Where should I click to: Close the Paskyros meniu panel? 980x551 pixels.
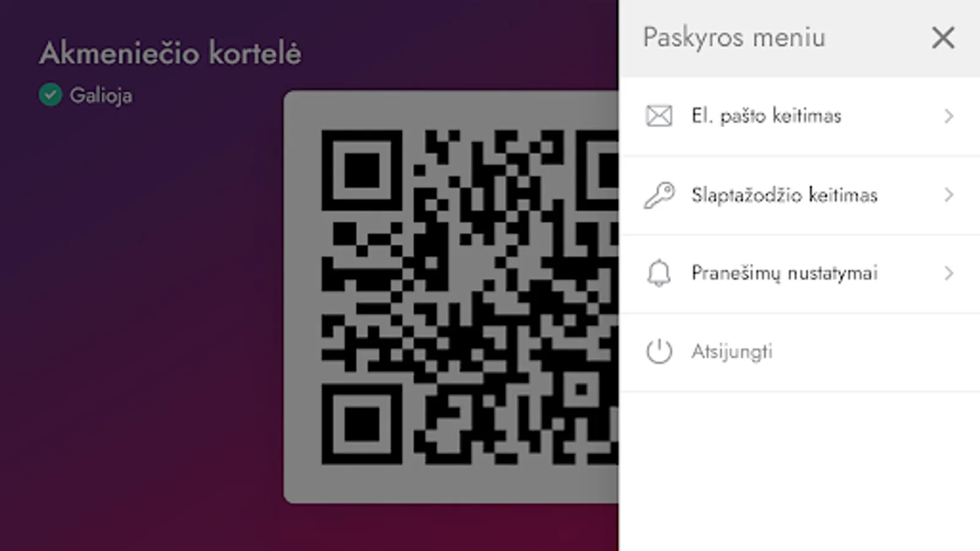943,37
